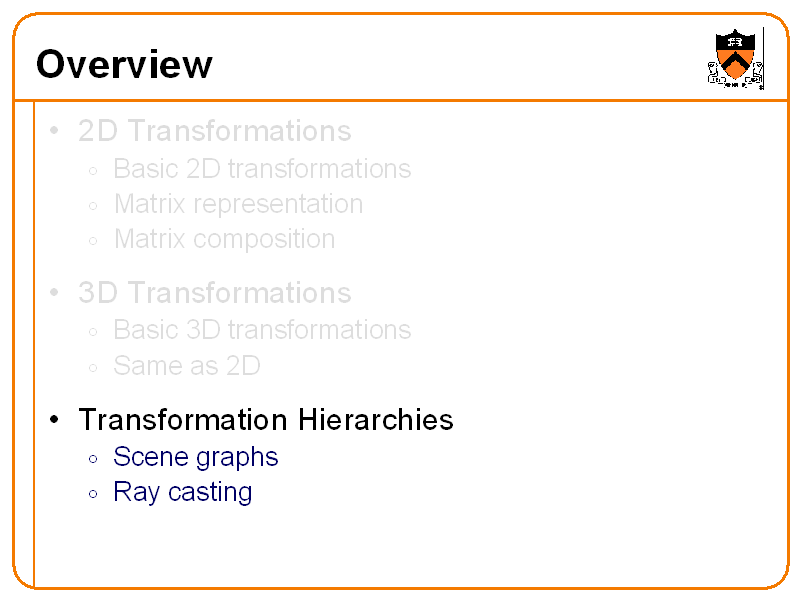
Task: Click the "Overview" slide title
Action: click(x=124, y=65)
